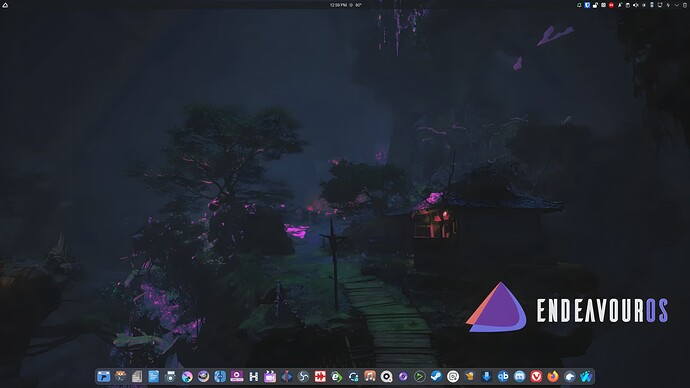Open the blue file manager icon in dock
Viewport: 690px width, 388px height.
click(x=103, y=377)
